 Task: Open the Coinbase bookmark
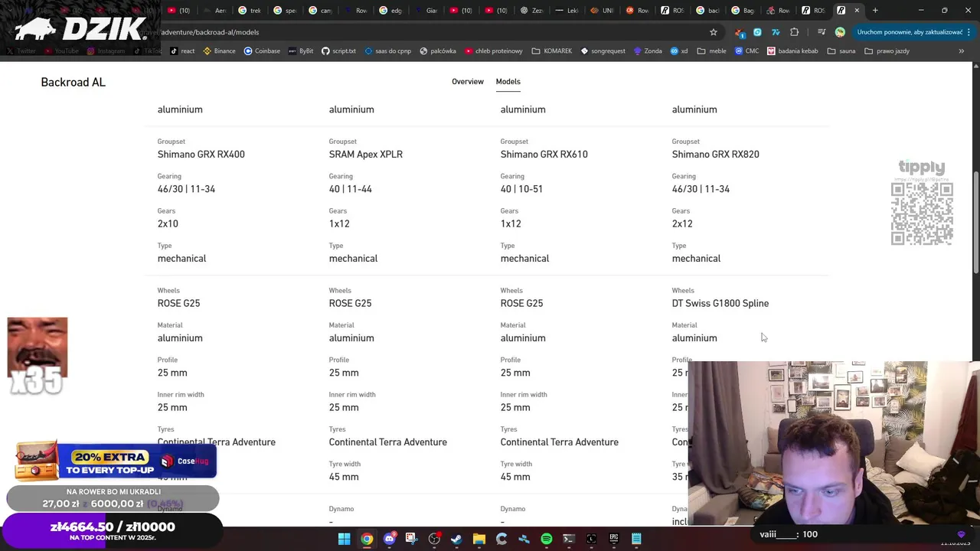(x=262, y=51)
